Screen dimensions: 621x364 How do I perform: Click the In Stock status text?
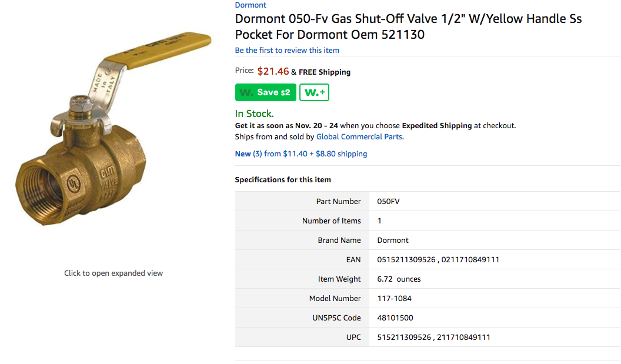[x=254, y=113]
